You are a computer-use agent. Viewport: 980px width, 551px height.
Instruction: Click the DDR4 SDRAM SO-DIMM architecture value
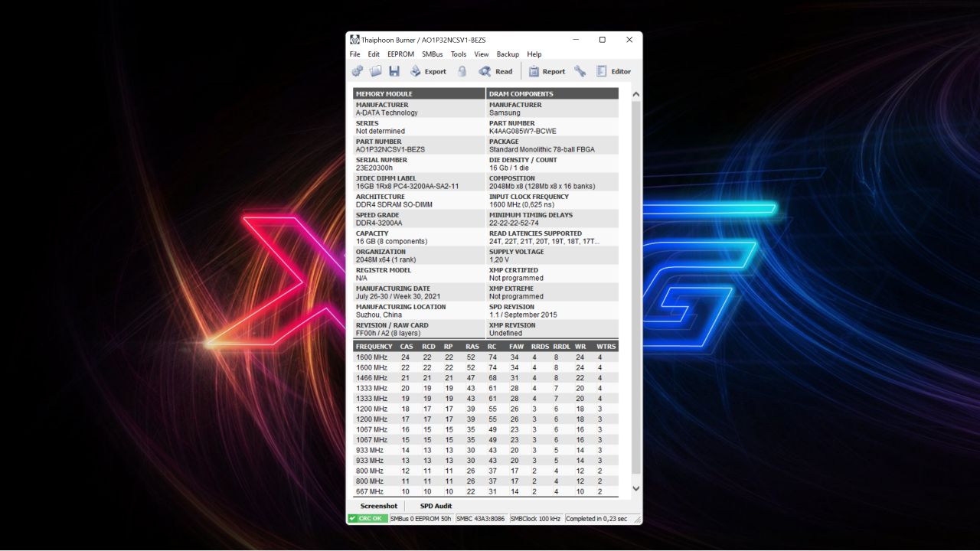point(394,204)
